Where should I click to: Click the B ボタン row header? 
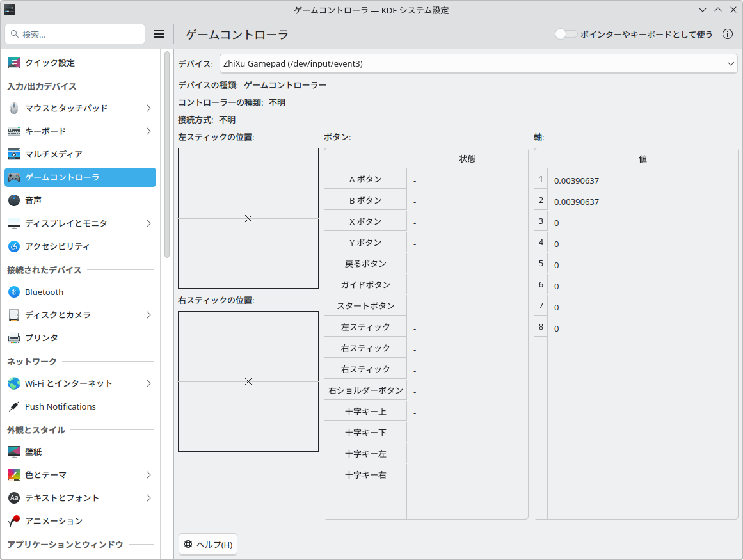(x=365, y=200)
